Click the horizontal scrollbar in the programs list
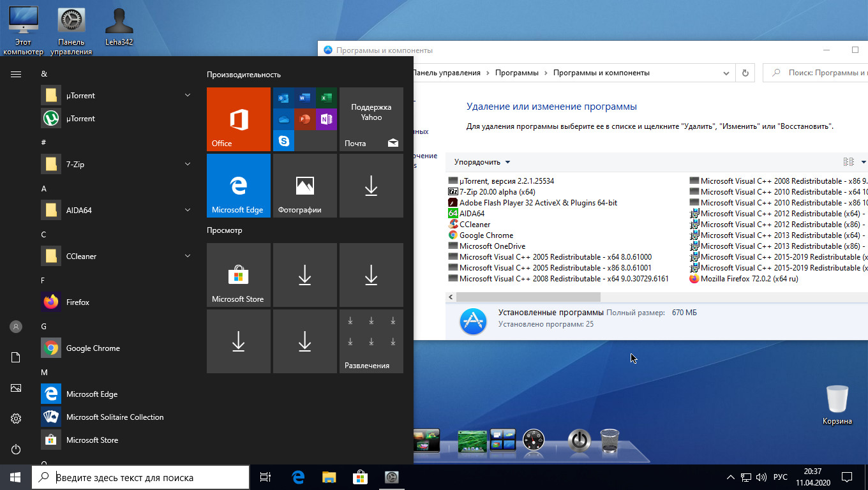 528,297
